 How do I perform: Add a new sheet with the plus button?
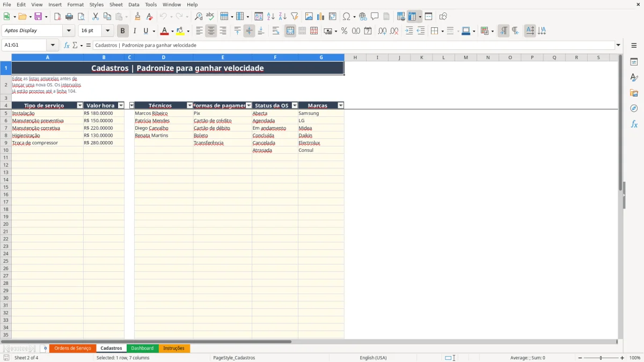[x=45, y=348]
